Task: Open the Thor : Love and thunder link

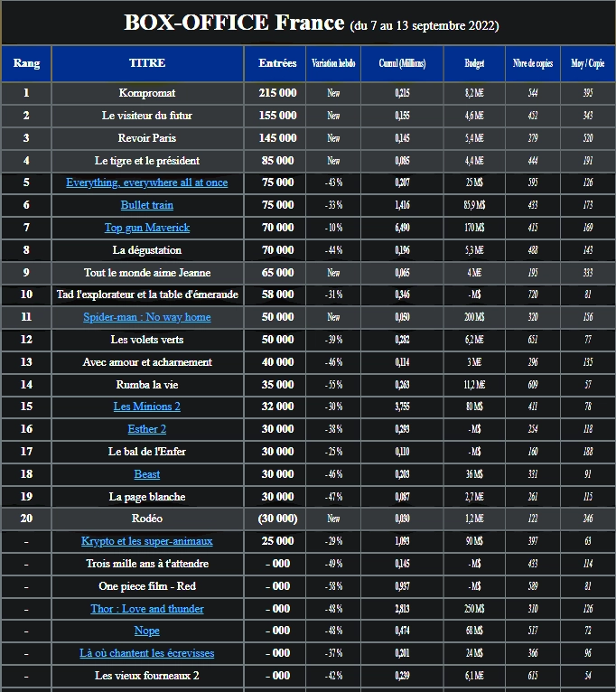Action: 147,609
